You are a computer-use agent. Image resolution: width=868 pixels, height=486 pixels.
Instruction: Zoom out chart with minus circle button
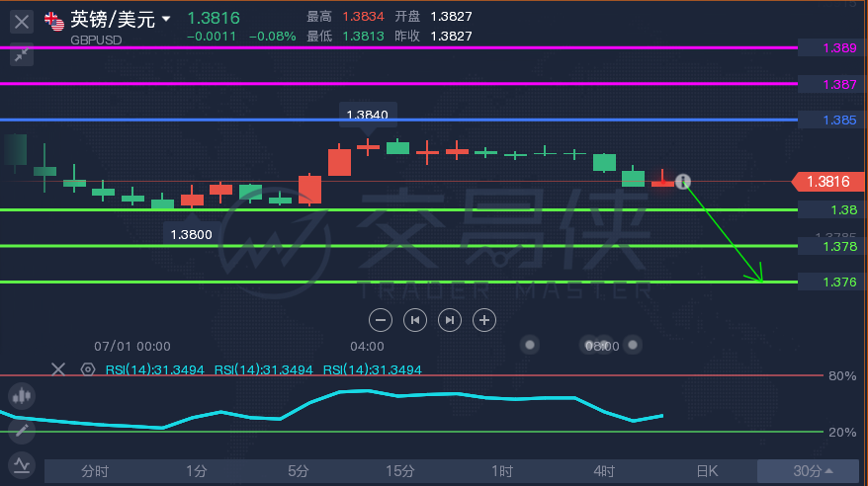381,320
